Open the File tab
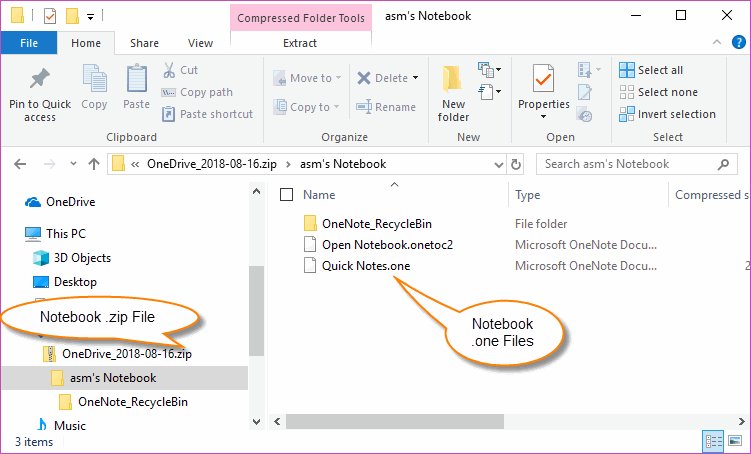The image size is (751, 454). 29,43
